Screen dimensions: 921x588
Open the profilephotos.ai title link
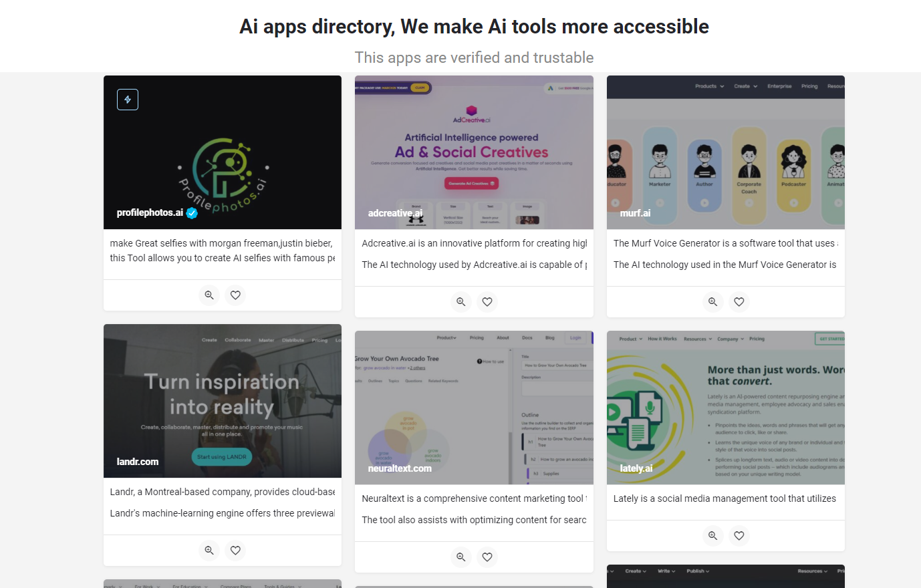(150, 212)
